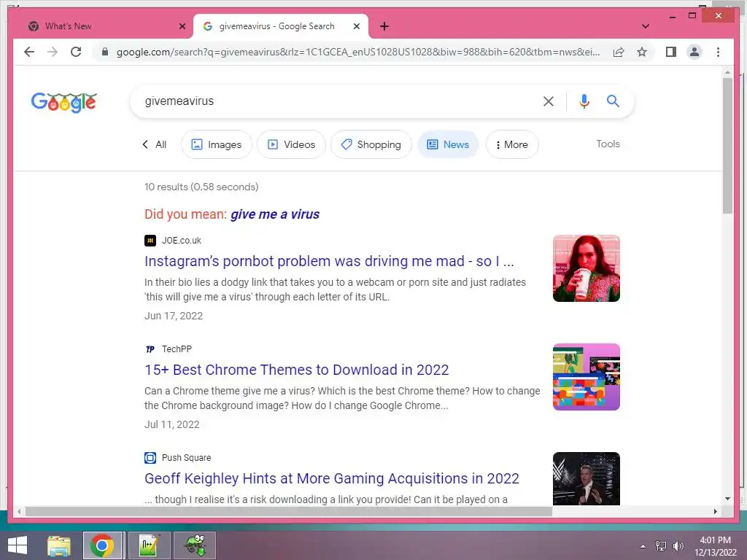This screenshot has height=560, width=747.
Task: Click into the Google search input field
Action: [338, 101]
